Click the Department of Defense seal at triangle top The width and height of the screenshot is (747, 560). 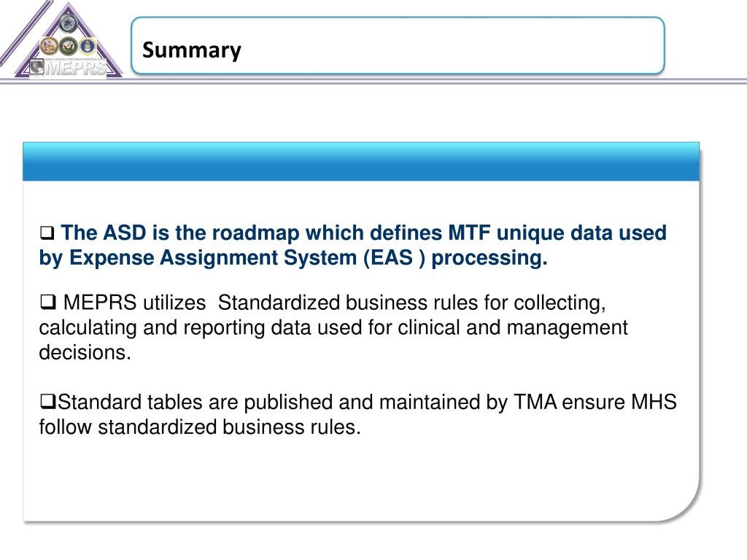pyautogui.click(x=68, y=23)
